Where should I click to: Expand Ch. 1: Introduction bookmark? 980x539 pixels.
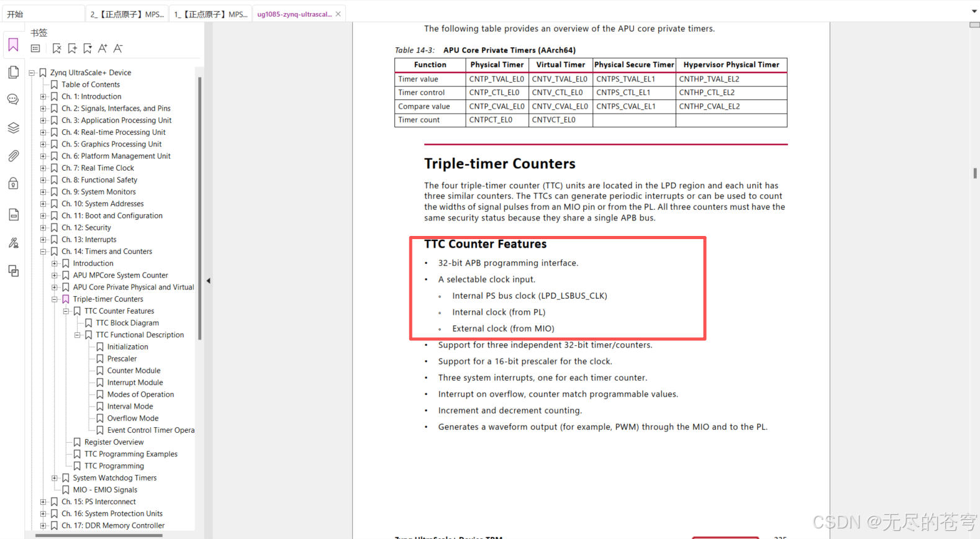(43, 96)
